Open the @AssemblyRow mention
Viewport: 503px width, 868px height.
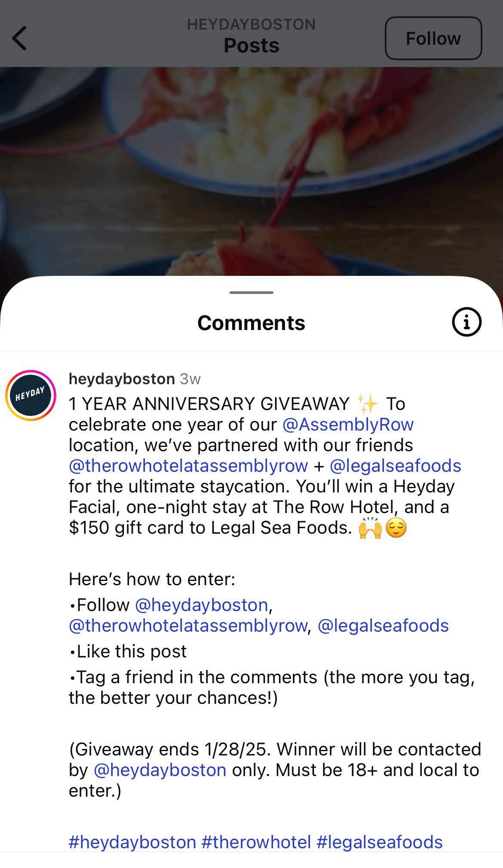pos(348,425)
